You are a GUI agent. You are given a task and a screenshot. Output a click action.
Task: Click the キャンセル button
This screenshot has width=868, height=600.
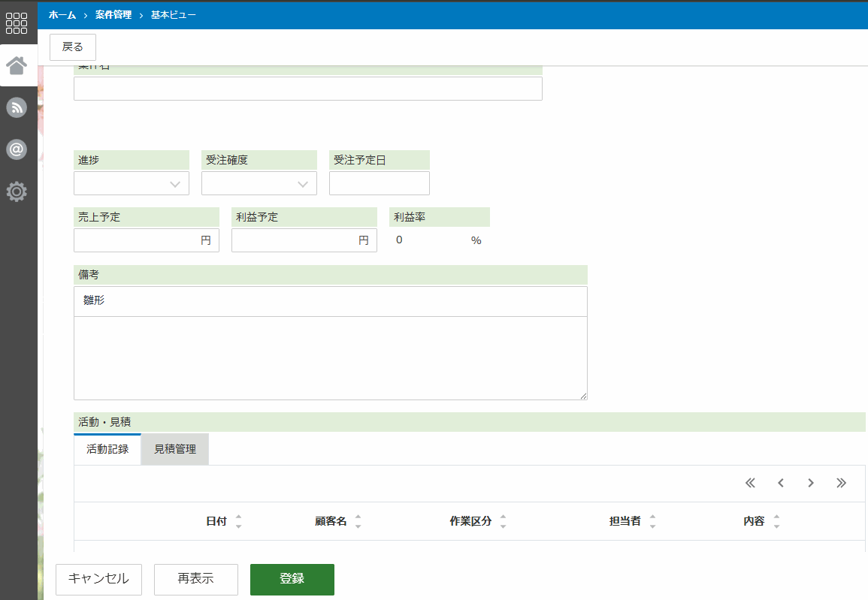98,579
